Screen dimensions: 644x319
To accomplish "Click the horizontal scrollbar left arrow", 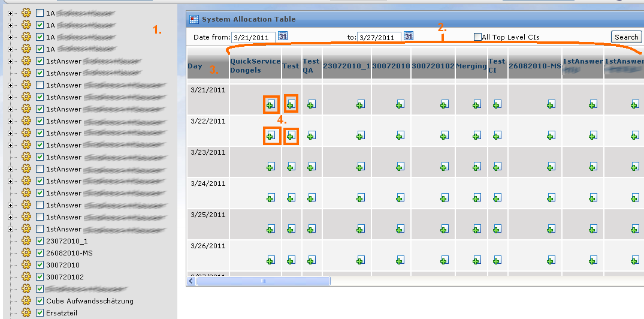I will pyautogui.click(x=191, y=281).
